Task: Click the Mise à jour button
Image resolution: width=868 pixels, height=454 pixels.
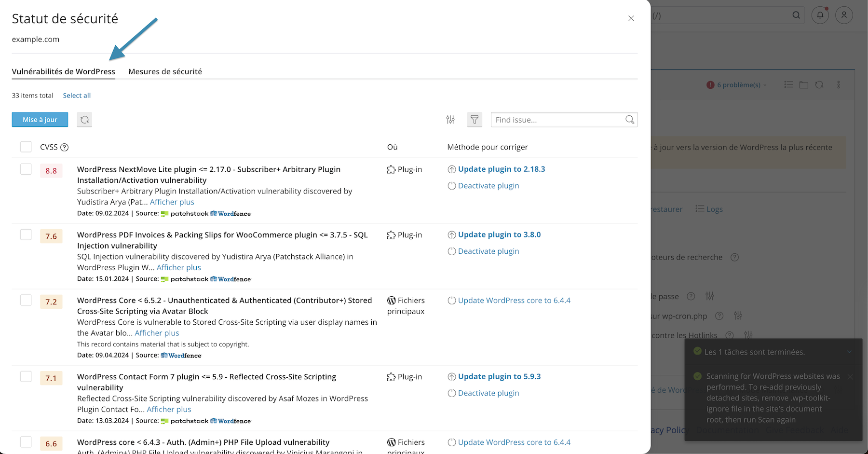Action: [x=40, y=119]
